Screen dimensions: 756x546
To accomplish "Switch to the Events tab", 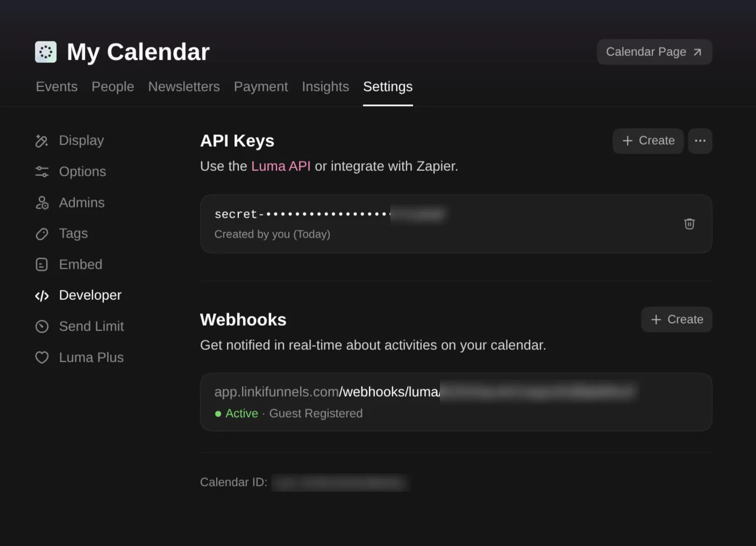I will click(56, 87).
